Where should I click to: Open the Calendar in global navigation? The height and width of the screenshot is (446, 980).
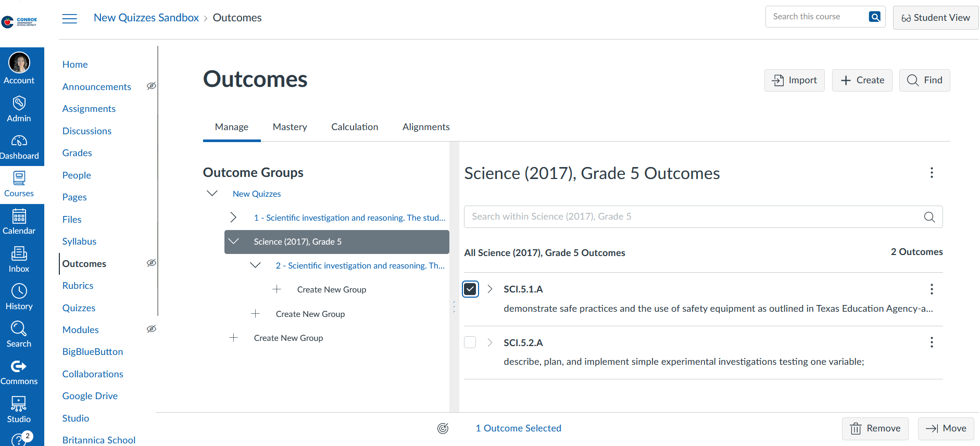19,222
